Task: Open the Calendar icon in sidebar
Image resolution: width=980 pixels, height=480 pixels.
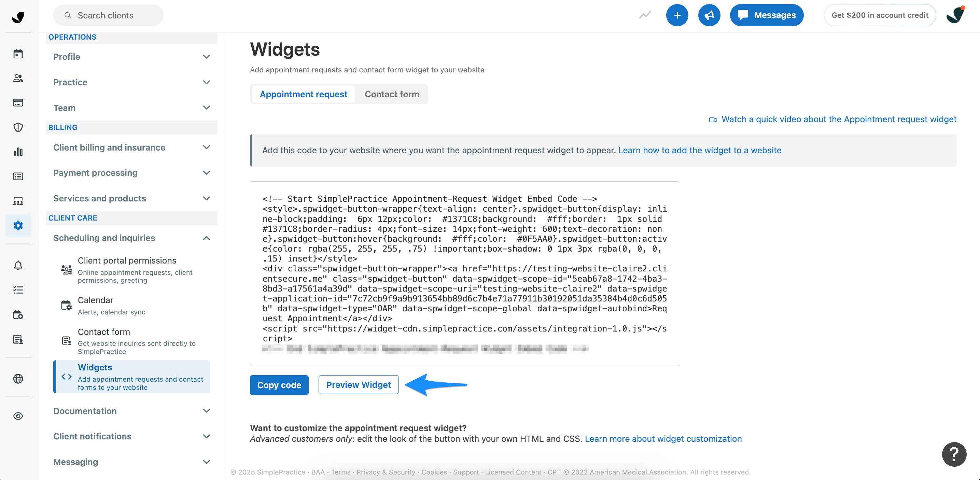Action: pyautogui.click(x=18, y=53)
